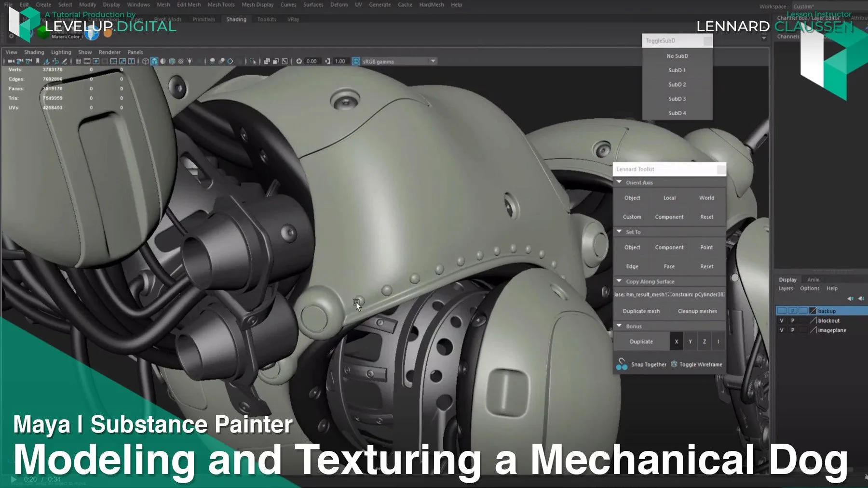This screenshot has height=488, width=868.
Task: Enable wireframe display mode icon
Action: pyautogui.click(x=145, y=61)
